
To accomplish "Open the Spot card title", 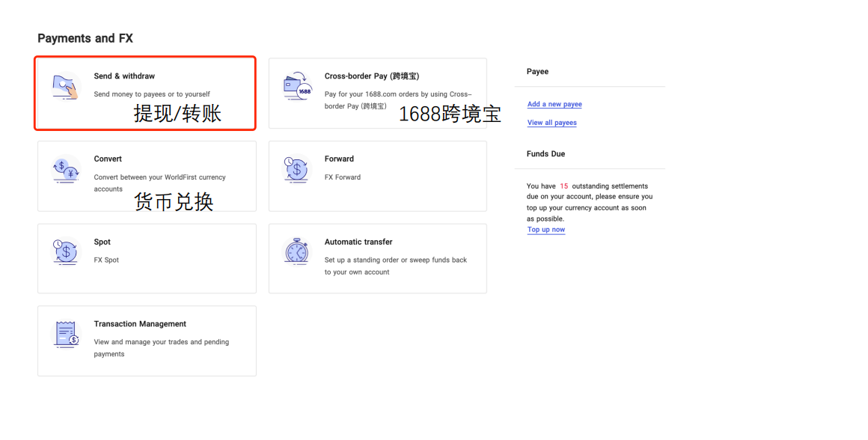I will pos(103,242).
